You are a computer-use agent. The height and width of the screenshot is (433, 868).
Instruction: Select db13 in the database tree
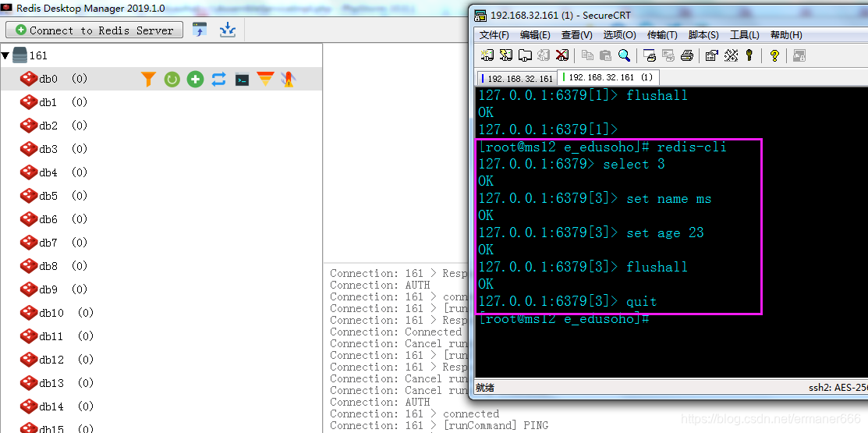[x=51, y=383]
